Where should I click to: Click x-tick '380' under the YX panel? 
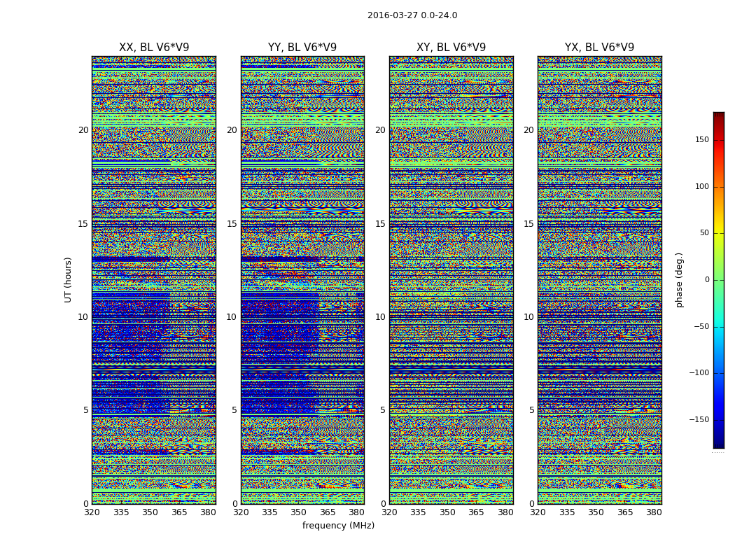654,512
